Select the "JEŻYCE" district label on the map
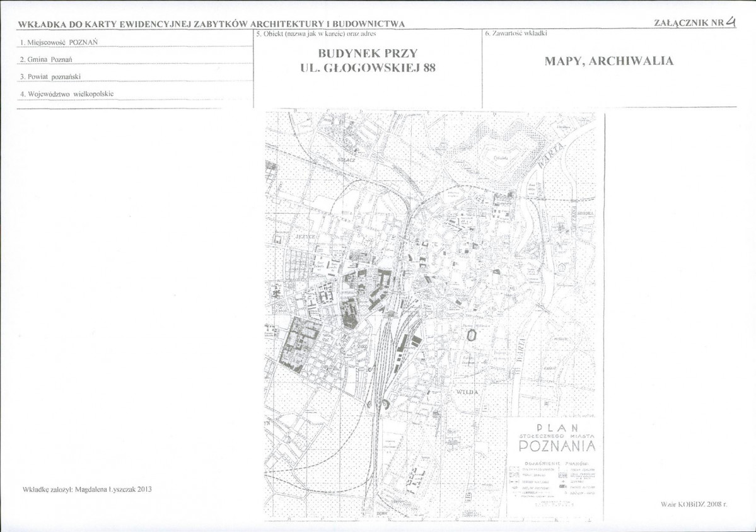 (x=306, y=237)
